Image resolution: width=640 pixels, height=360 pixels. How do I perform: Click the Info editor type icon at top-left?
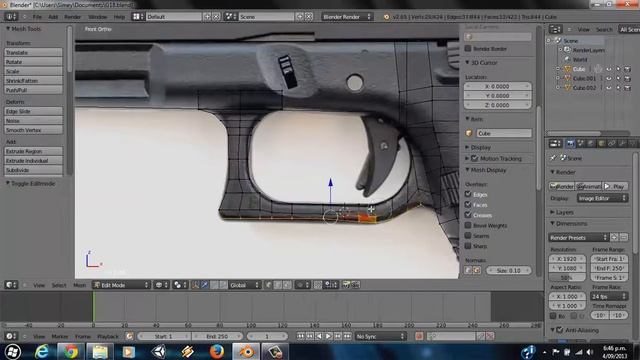(x=11, y=17)
